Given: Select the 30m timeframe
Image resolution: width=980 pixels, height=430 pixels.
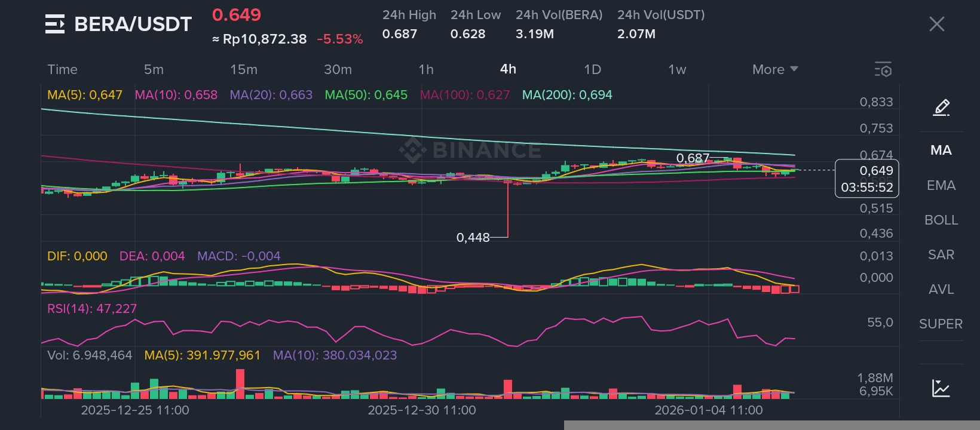Looking at the screenshot, I should pyautogui.click(x=338, y=69).
